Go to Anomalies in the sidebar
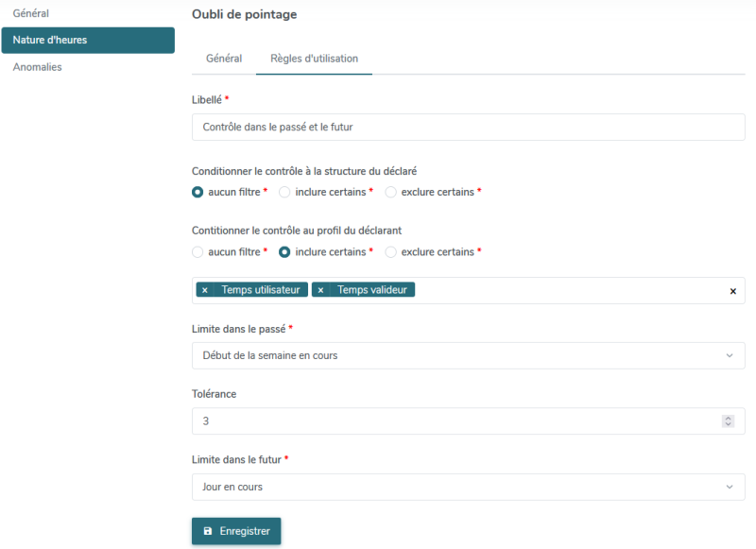The image size is (756, 549). coord(37,67)
